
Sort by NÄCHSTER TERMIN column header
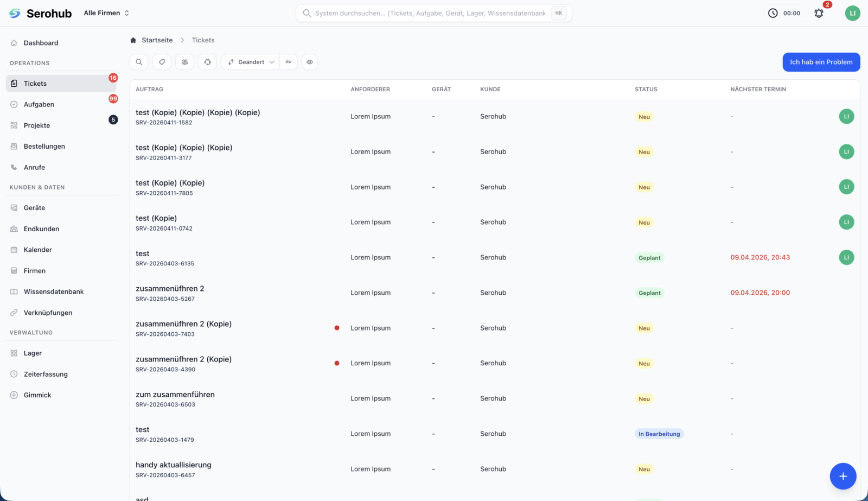pyautogui.click(x=758, y=89)
